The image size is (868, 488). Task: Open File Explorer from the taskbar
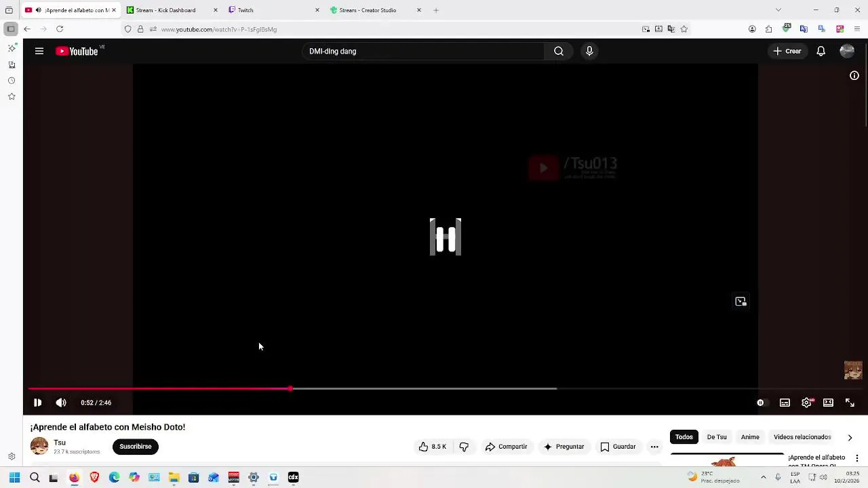tap(174, 477)
